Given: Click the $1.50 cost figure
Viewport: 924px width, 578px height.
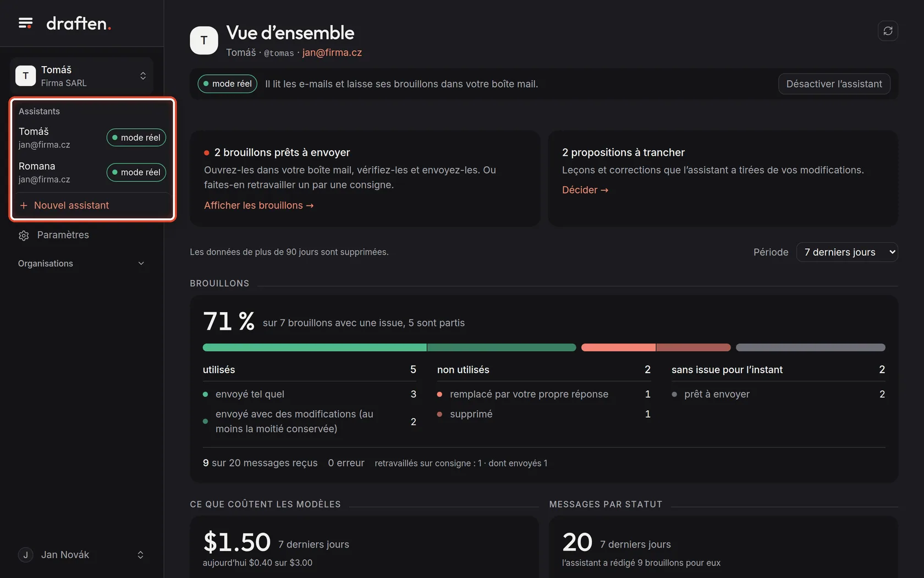Looking at the screenshot, I should pyautogui.click(x=237, y=542).
